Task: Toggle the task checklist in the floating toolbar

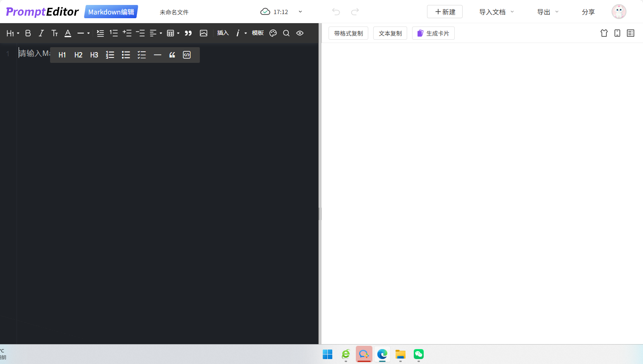Action: pos(142,55)
